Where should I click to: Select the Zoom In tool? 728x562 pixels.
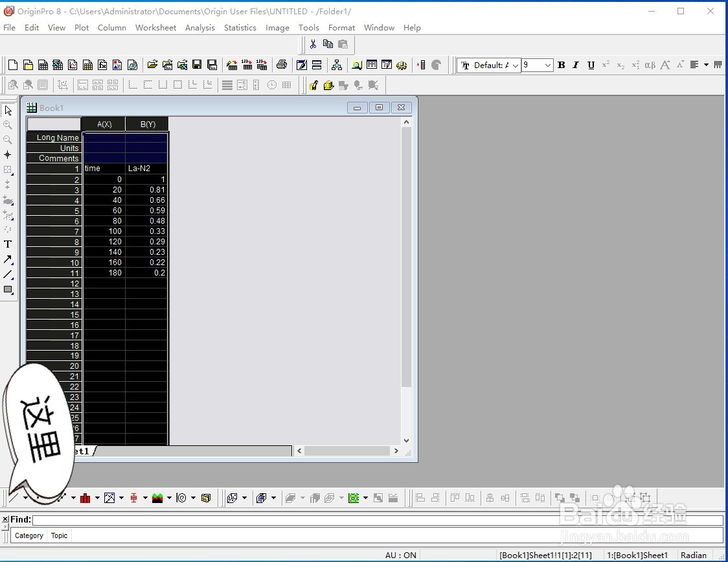(x=8, y=125)
